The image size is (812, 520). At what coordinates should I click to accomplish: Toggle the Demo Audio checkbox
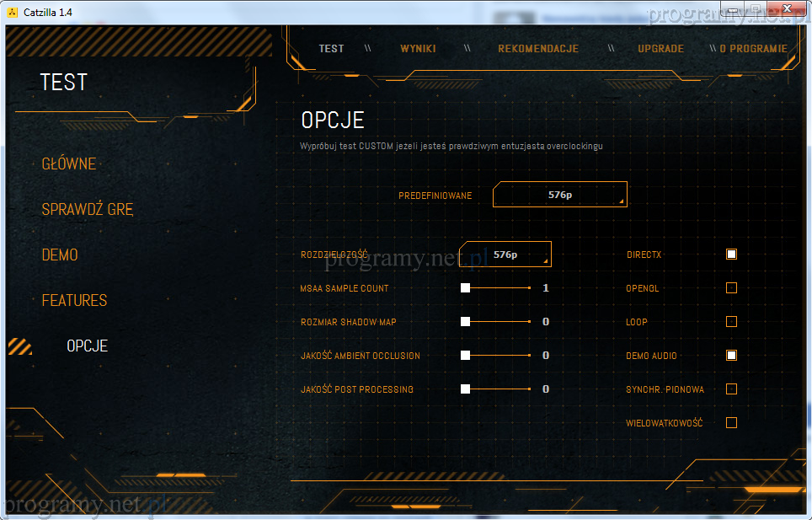click(x=731, y=355)
